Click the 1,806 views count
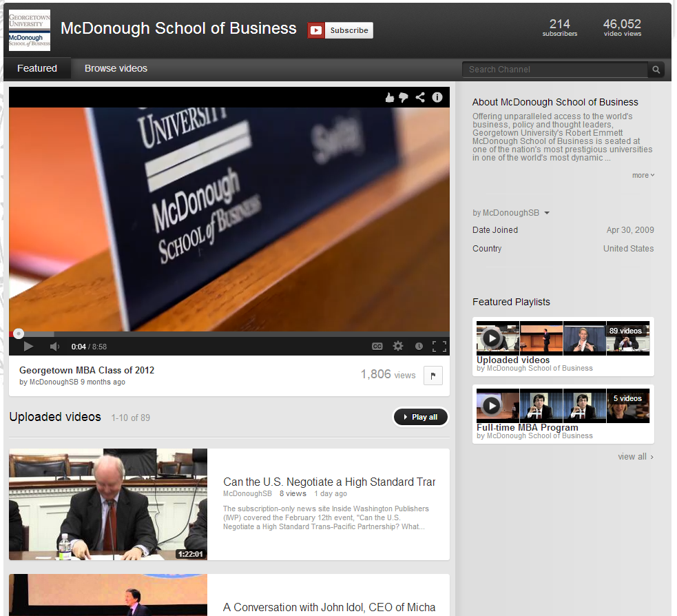 pyautogui.click(x=388, y=375)
